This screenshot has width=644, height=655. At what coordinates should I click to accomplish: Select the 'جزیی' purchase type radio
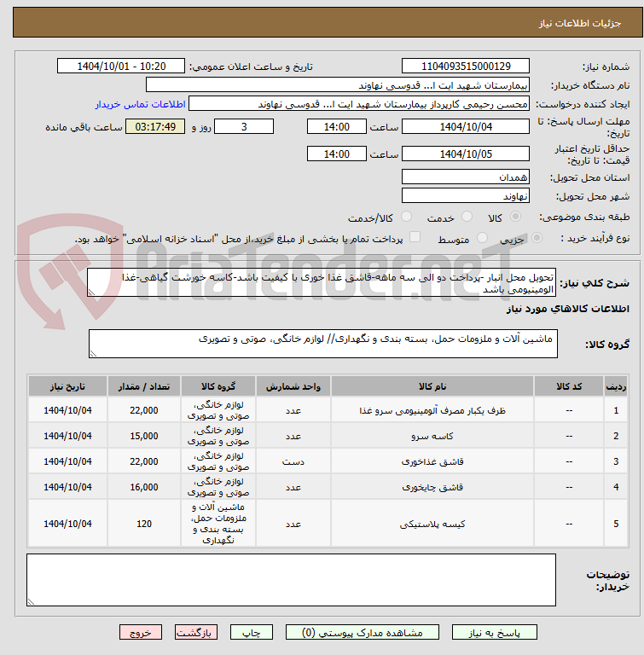537,238
